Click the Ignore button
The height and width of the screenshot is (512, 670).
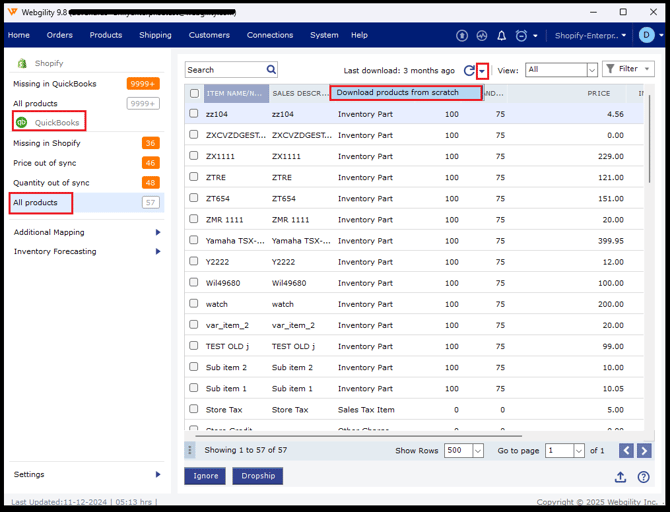coord(205,476)
